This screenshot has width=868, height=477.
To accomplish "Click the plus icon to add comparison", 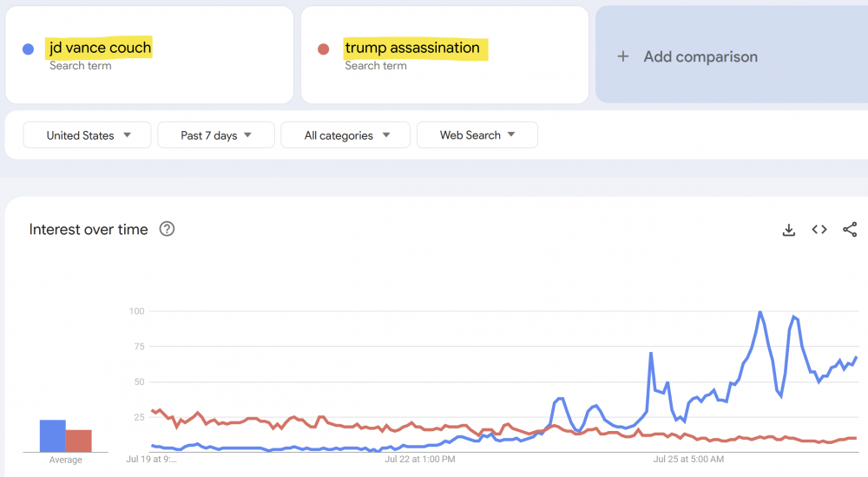I will point(622,57).
